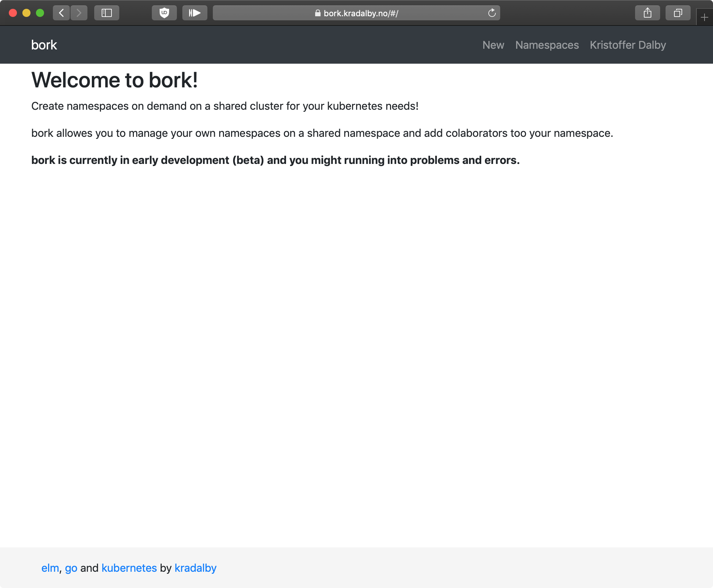Click the padlock icon in address bar
Image resolution: width=713 pixels, height=588 pixels.
(x=318, y=13)
